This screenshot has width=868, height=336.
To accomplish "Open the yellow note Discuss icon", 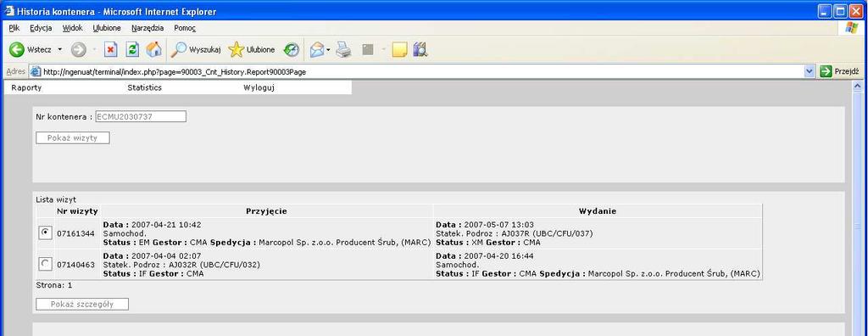I will click(399, 50).
